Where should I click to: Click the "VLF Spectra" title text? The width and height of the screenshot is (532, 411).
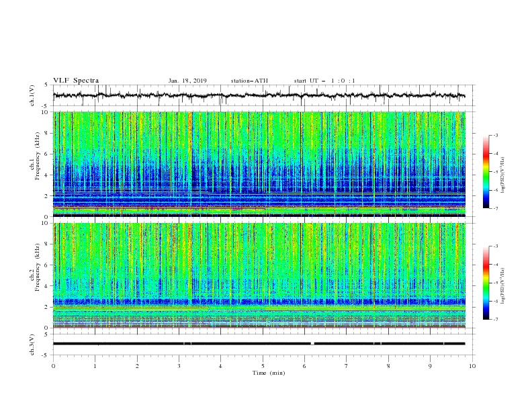pos(76,81)
